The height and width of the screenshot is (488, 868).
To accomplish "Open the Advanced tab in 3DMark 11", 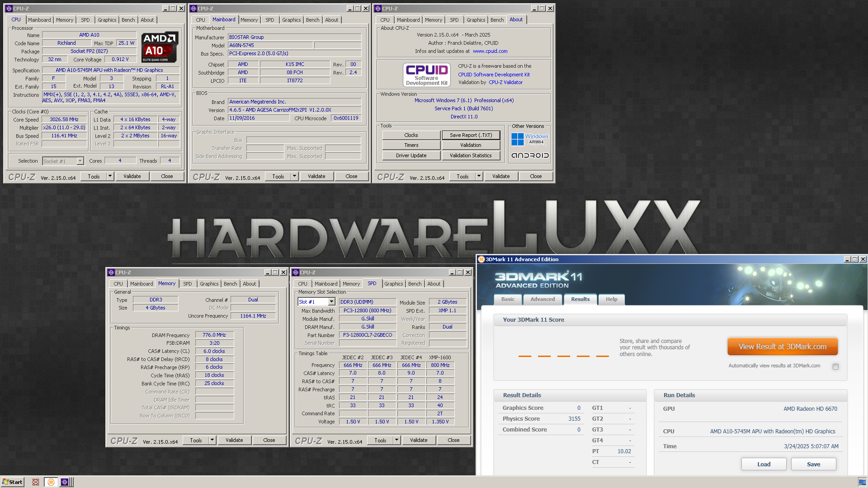I will 542,300.
